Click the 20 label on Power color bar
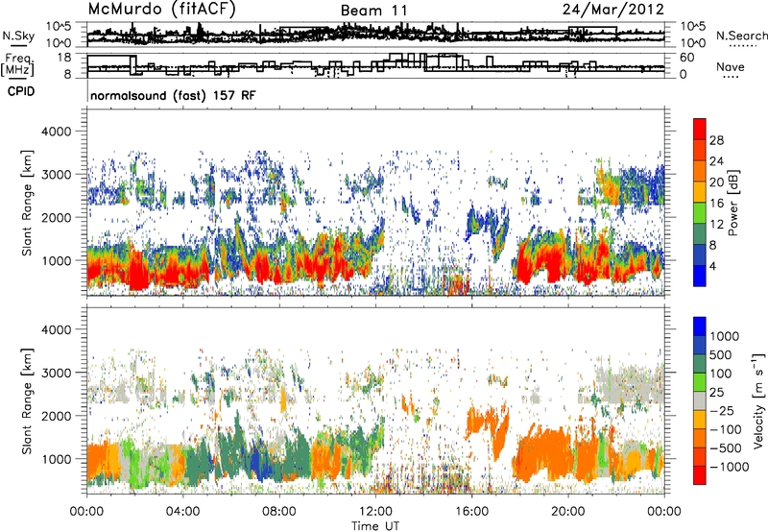The image size is (768, 532). point(716,182)
